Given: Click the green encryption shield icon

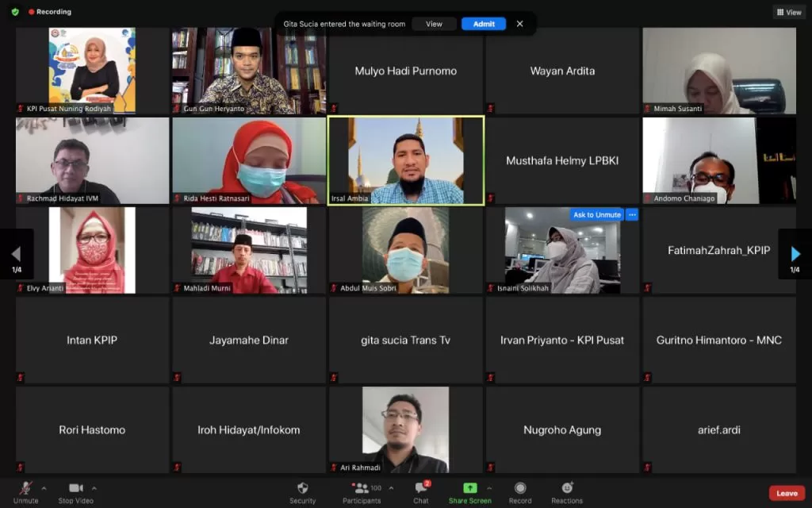Looking at the screenshot, I should coord(15,11).
